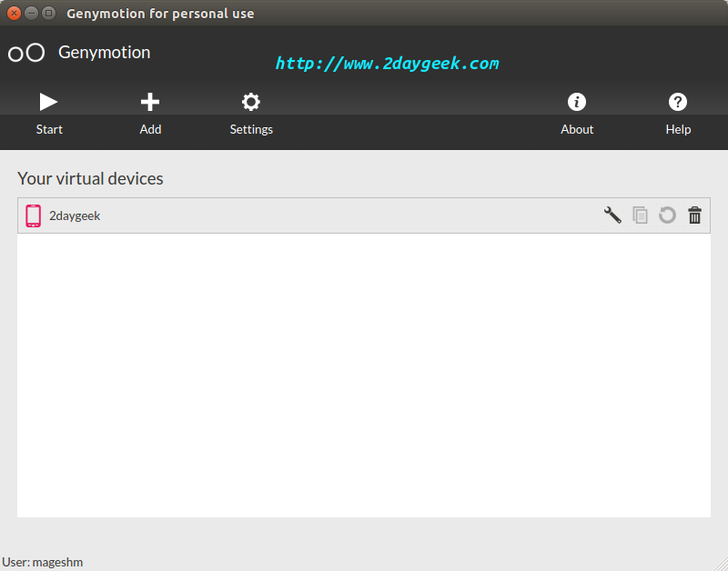Click the About info icon
Image resolution: width=728 pixels, height=571 pixels.
pos(577,102)
